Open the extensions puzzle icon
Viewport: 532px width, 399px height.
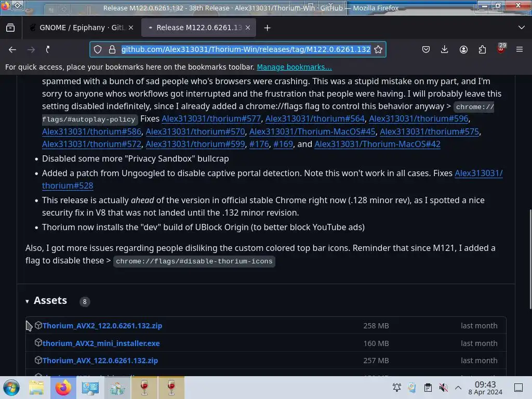click(x=482, y=49)
